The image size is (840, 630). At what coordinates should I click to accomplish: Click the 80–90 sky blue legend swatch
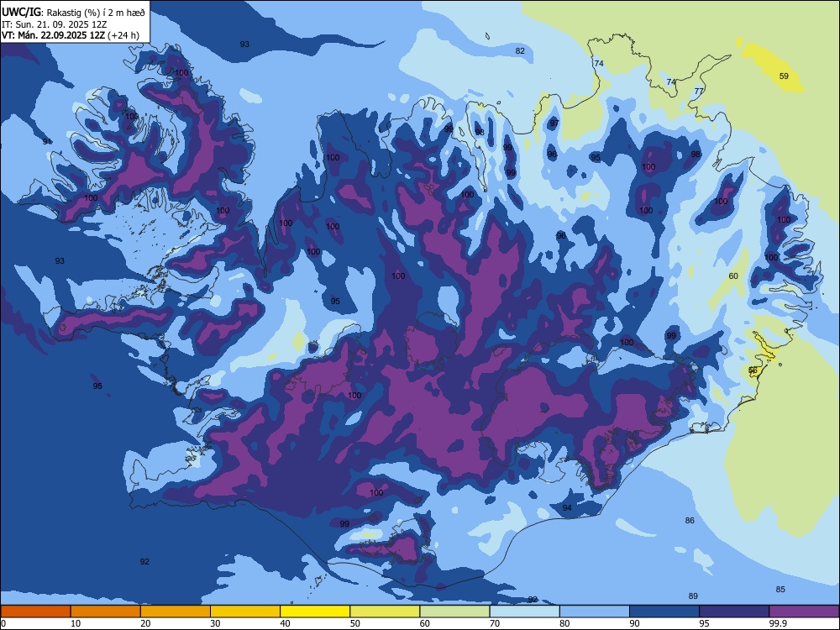[x=595, y=612]
